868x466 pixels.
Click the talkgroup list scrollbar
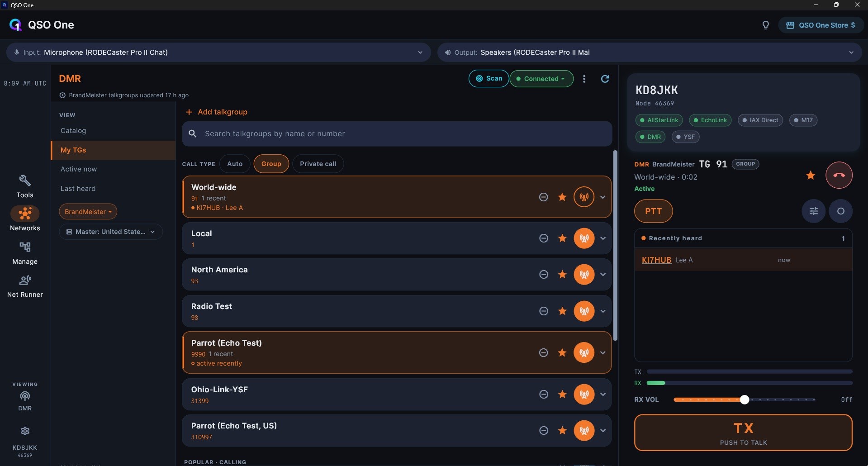coord(615,246)
